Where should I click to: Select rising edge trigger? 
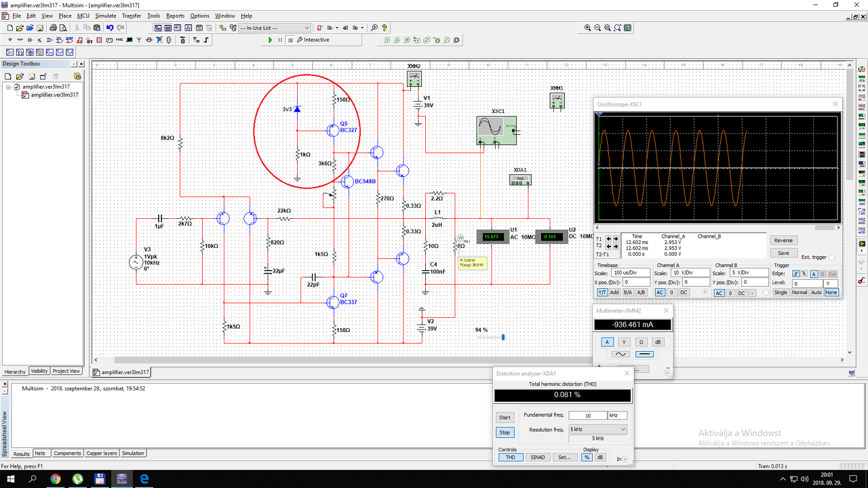tap(796, 274)
